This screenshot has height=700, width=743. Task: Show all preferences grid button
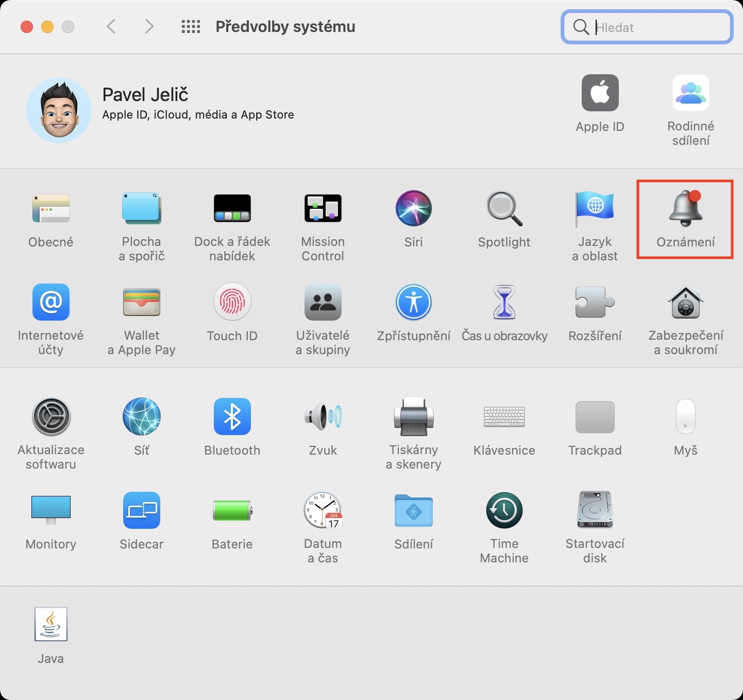tap(191, 26)
